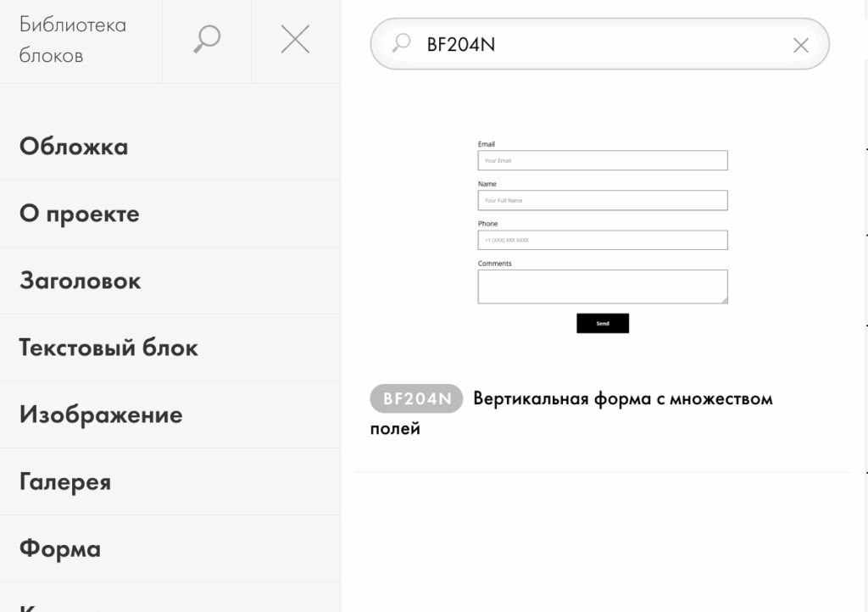The width and height of the screenshot is (868, 612).
Task: Open the Обложка category
Action: click(x=74, y=147)
